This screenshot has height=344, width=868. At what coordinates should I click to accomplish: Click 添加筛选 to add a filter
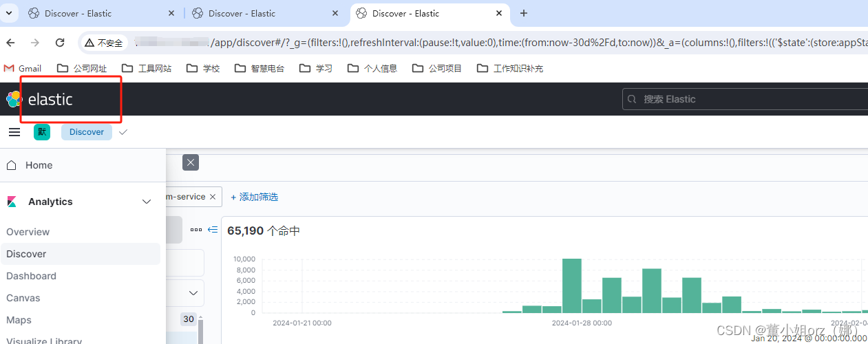point(254,197)
